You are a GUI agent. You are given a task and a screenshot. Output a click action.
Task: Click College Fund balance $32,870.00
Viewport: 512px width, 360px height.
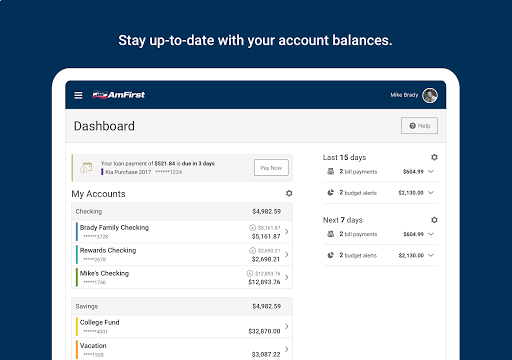coord(264,331)
